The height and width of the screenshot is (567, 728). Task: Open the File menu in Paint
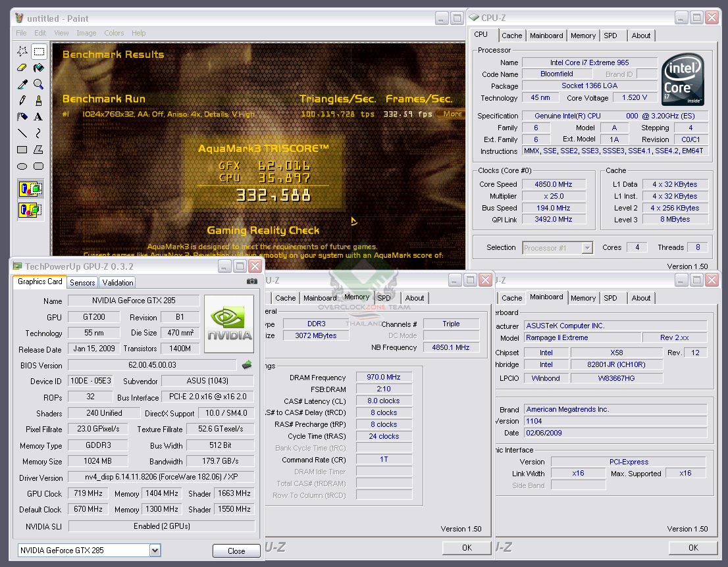[21, 33]
